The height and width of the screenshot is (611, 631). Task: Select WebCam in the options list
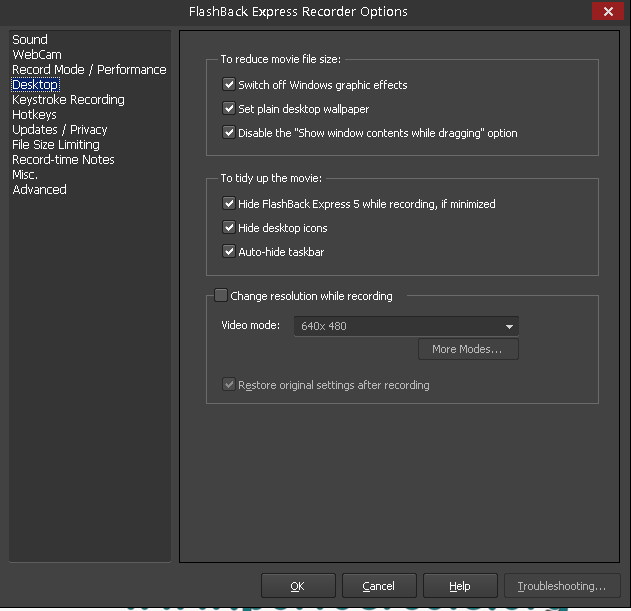(x=37, y=55)
